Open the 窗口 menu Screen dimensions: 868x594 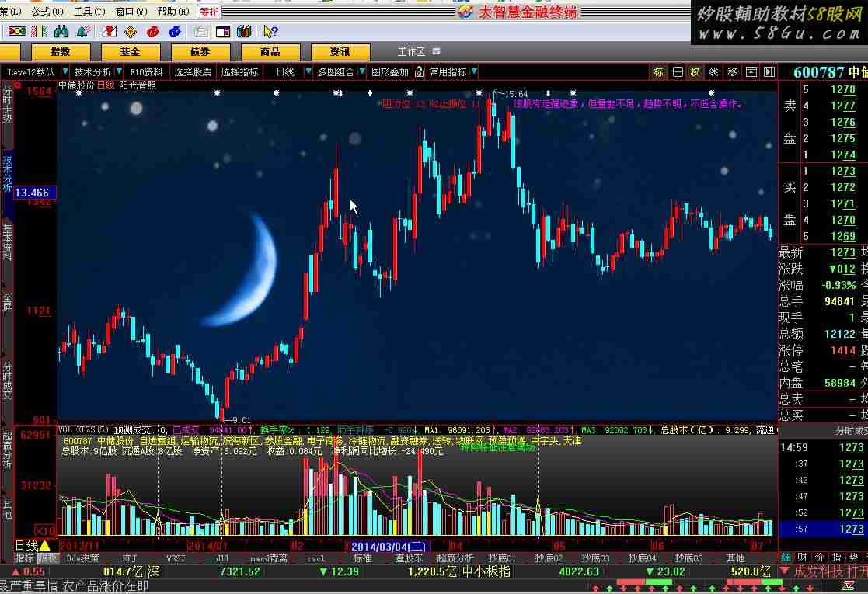(x=131, y=11)
